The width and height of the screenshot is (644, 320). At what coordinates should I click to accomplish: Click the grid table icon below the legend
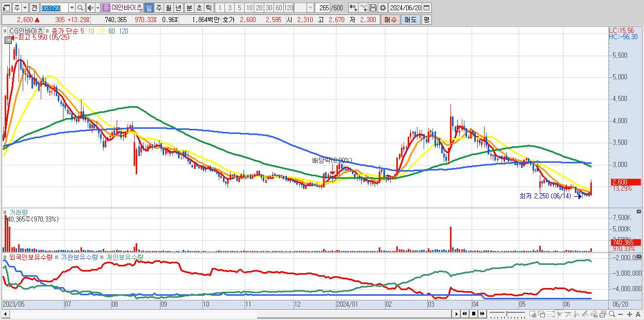click(8, 40)
